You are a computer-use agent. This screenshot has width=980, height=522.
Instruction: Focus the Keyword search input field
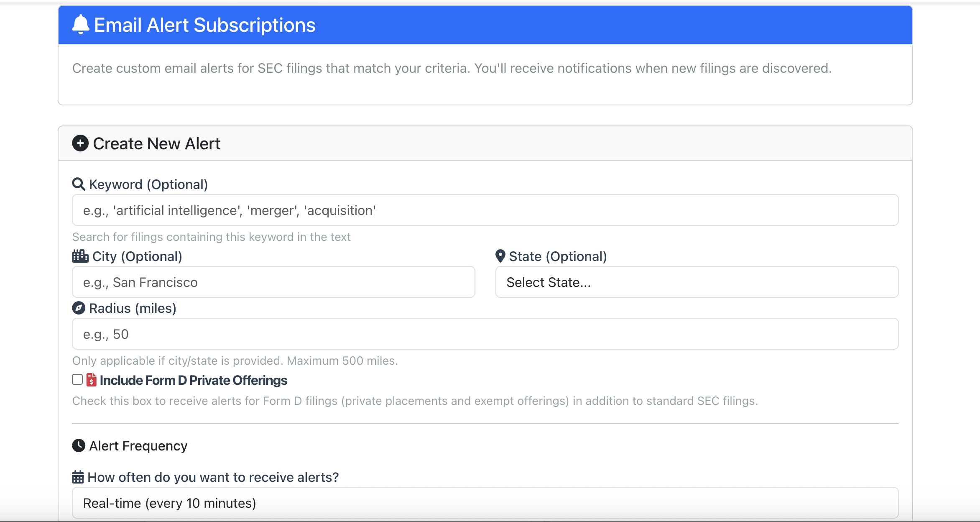(485, 210)
